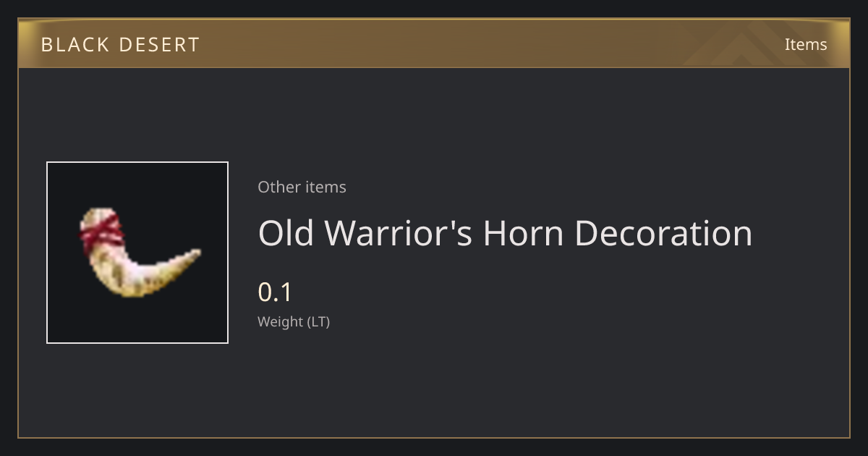Click the word Old in the title

pyautogui.click(x=286, y=233)
